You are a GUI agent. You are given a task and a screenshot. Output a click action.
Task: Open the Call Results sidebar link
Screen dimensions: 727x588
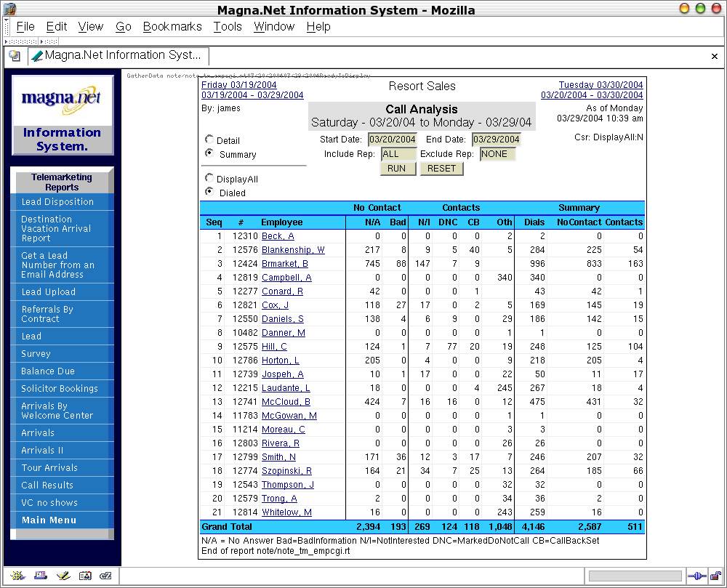[x=47, y=485]
